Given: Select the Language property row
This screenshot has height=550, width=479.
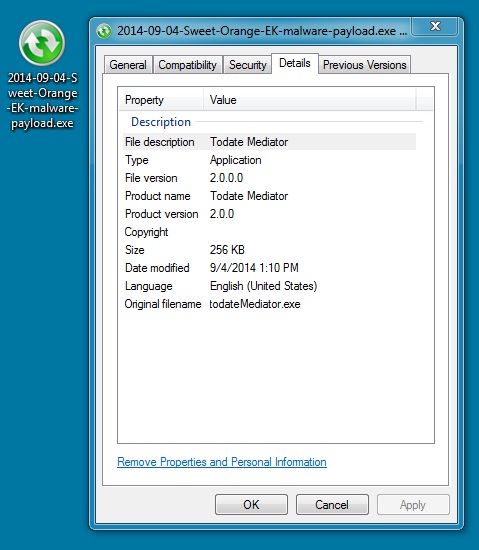Looking at the screenshot, I should tap(269, 286).
